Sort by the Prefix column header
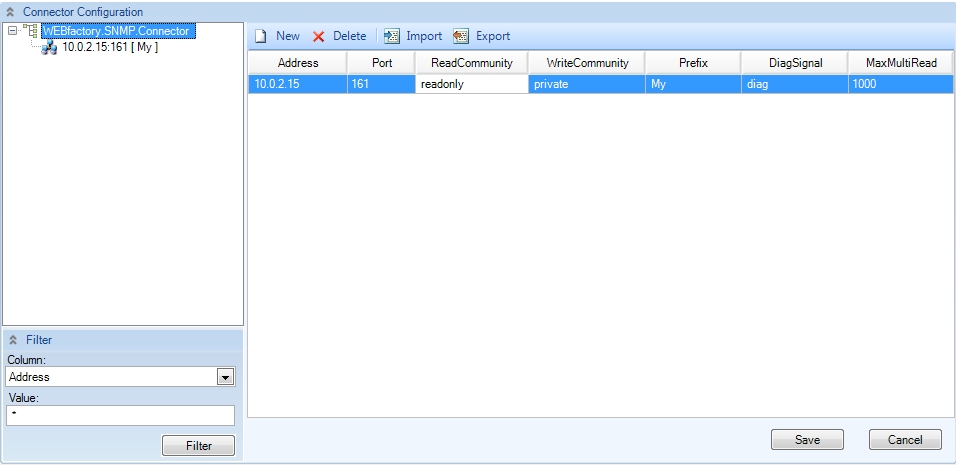The image size is (956, 465). click(693, 63)
